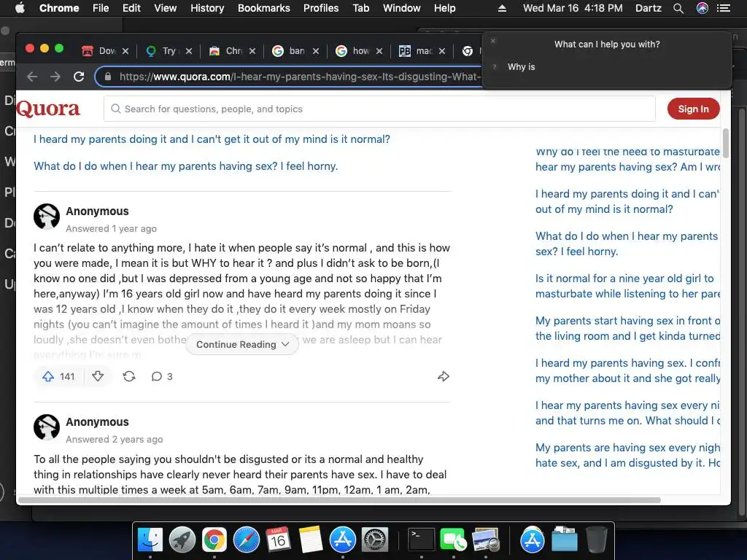Reshare the first Anonymous answer
The width and height of the screenshot is (747, 560).
[129, 377]
